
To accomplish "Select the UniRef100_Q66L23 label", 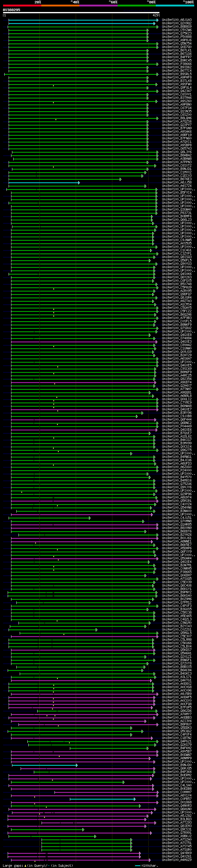I will (177, 220).
